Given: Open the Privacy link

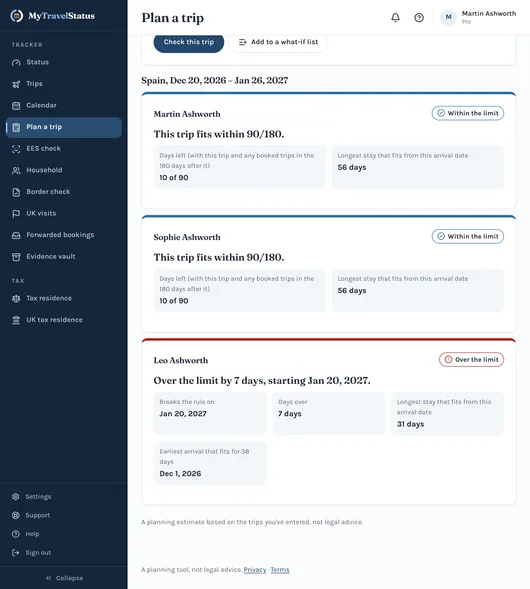Looking at the screenshot, I should (x=255, y=569).
